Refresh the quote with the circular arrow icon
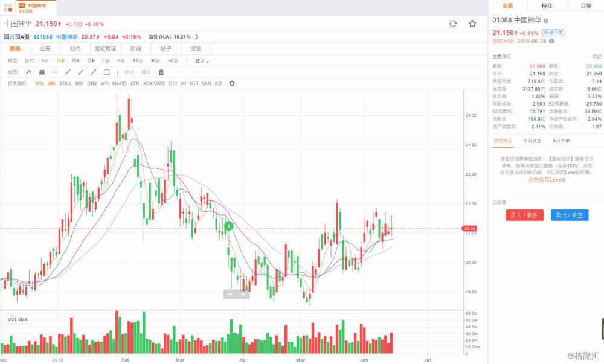This screenshot has height=364, width=604. pos(453,24)
